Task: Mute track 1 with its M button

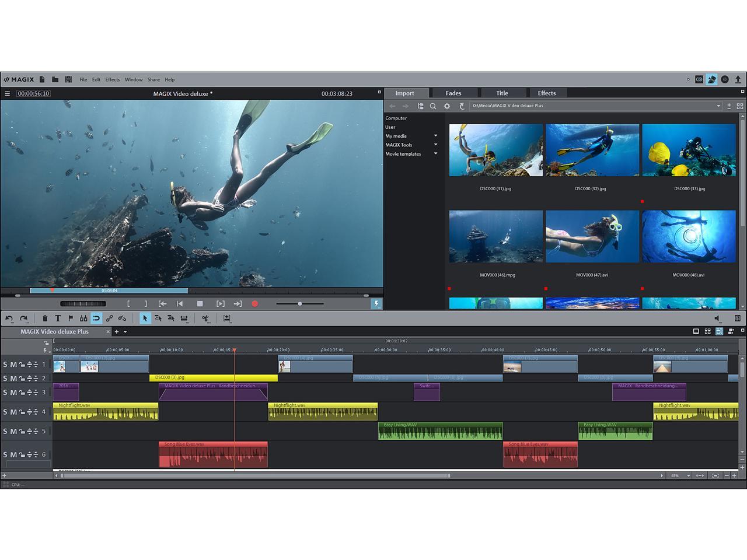Action: pos(13,365)
